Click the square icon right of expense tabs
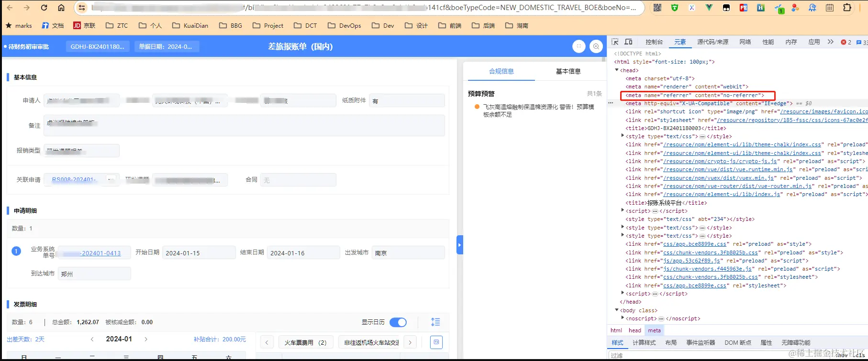This screenshot has height=361, width=868. tap(436, 342)
